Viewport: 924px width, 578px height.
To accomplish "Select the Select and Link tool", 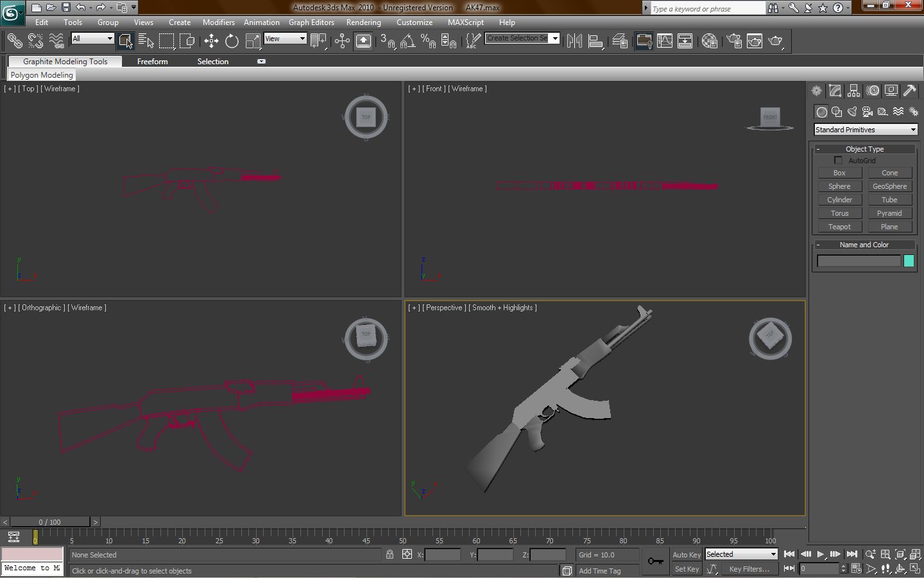I will [14, 41].
